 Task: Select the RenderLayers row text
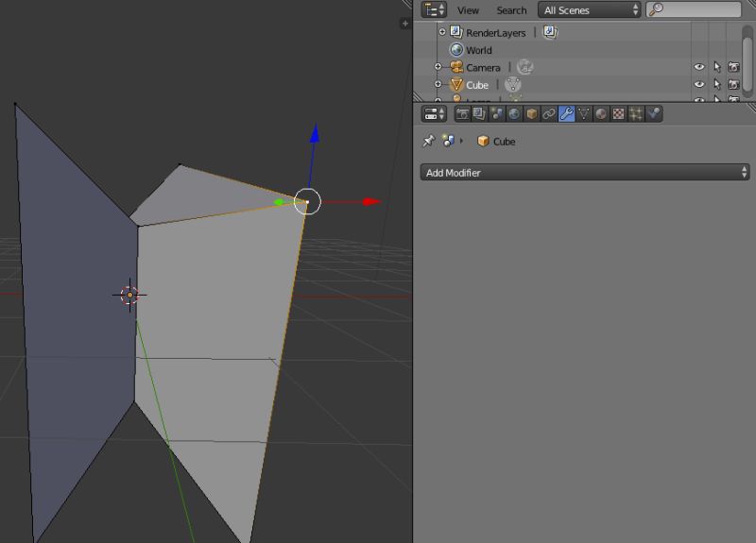(495, 33)
